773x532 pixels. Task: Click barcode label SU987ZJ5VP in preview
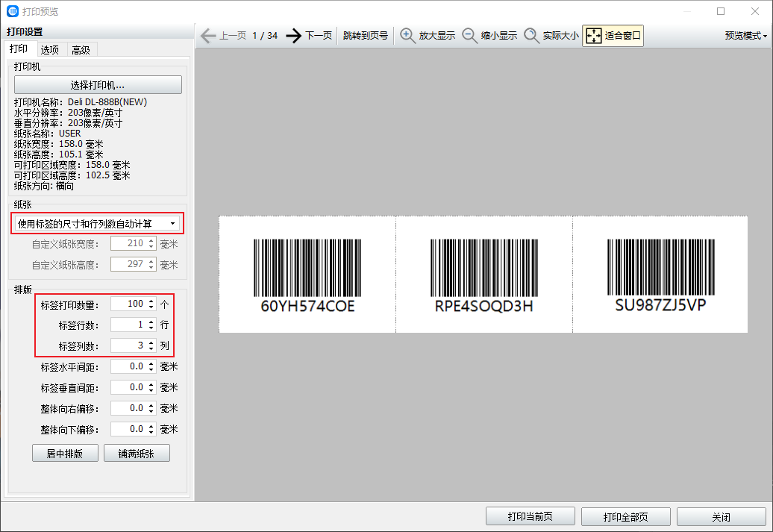tap(660, 274)
